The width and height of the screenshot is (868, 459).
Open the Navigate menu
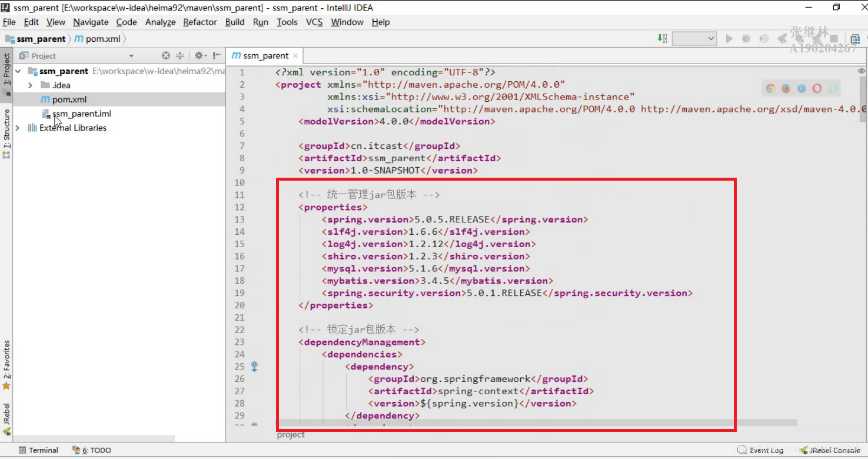click(91, 22)
